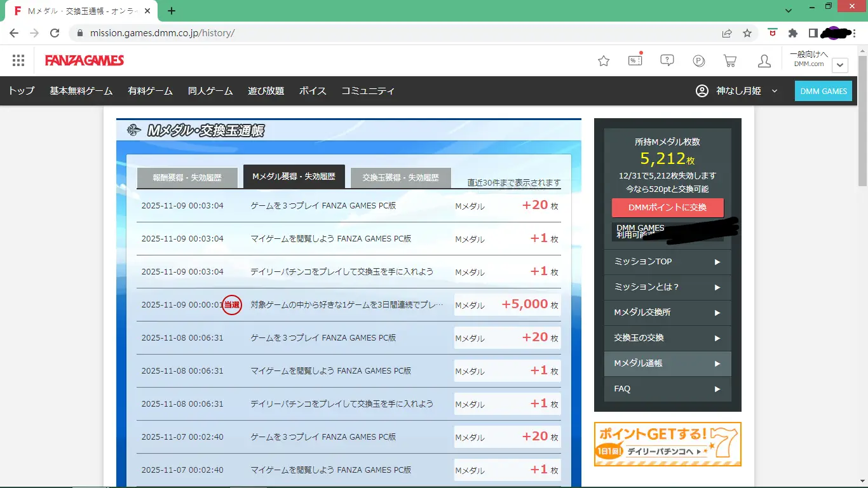Open the apps grid menu icon
This screenshot has width=868, height=488.
(18, 60)
